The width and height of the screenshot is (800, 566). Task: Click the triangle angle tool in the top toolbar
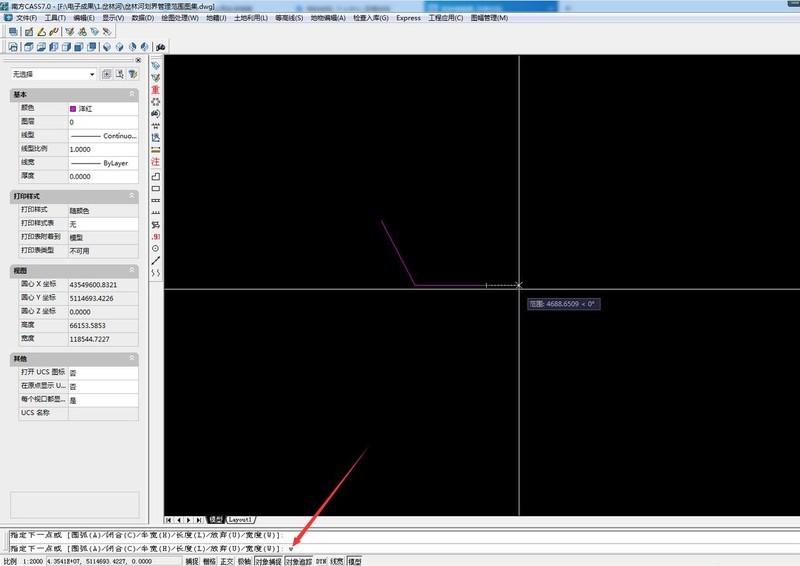42,32
